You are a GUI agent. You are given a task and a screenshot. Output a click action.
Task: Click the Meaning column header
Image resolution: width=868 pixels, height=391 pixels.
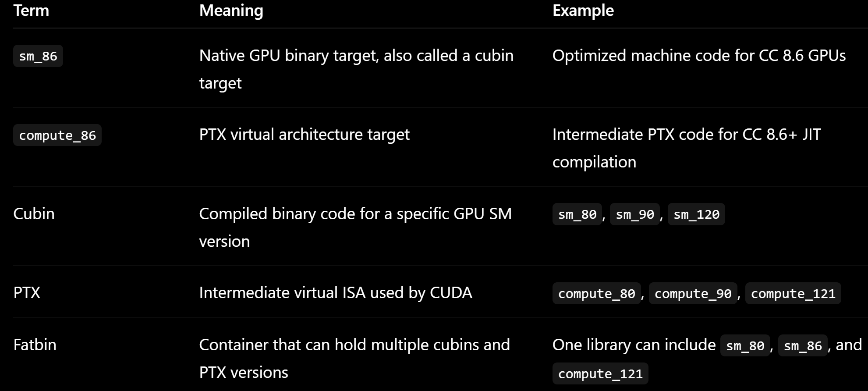tap(231, 10)
